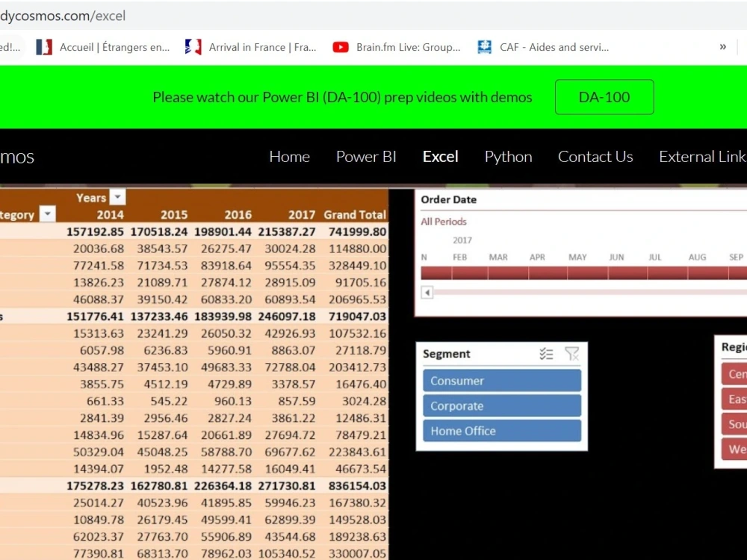Open Arrival in France bookmark
The height and width of the screenshot is (560, 747).
[x=251, y=47]
